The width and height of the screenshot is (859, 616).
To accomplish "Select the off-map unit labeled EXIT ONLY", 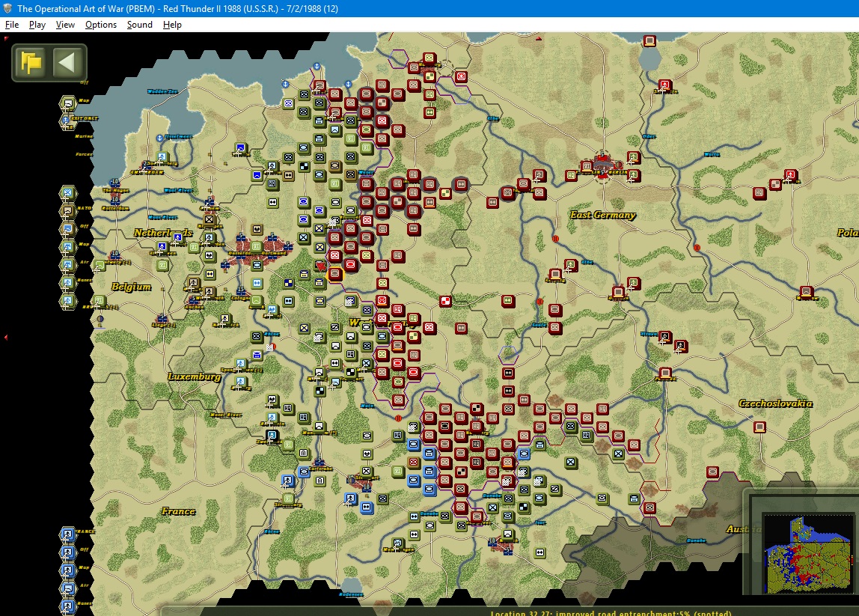I will tap(67, 120).
